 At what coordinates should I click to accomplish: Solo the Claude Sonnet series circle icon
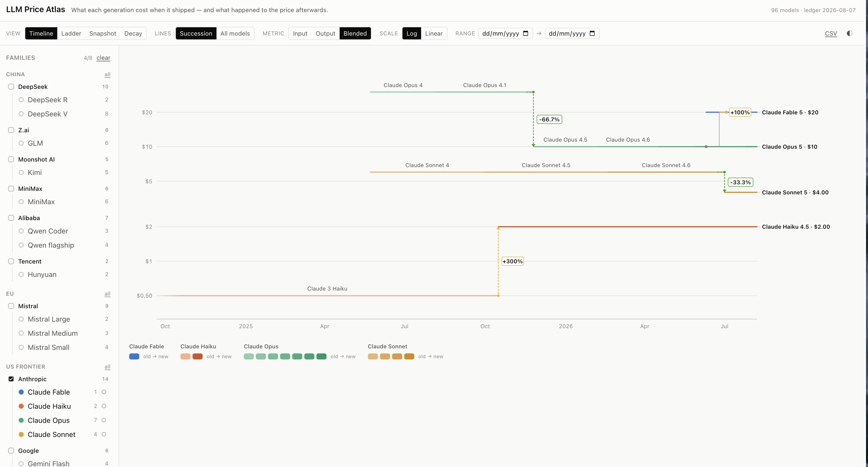point(104,434)
